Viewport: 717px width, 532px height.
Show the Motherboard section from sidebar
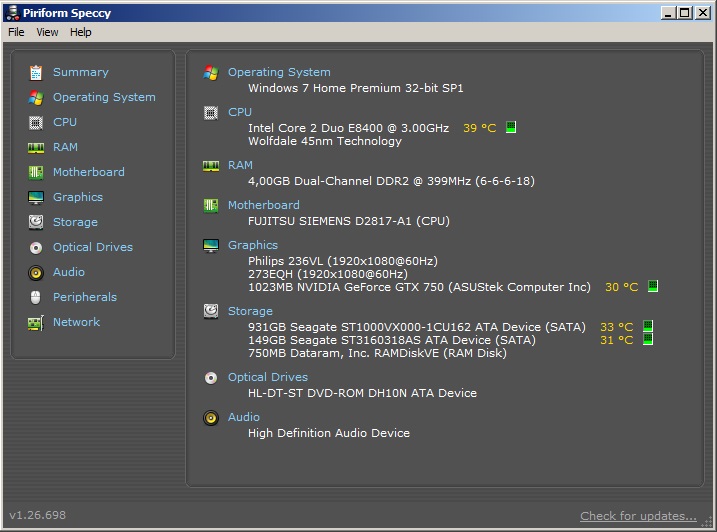(x=89, y=172)
